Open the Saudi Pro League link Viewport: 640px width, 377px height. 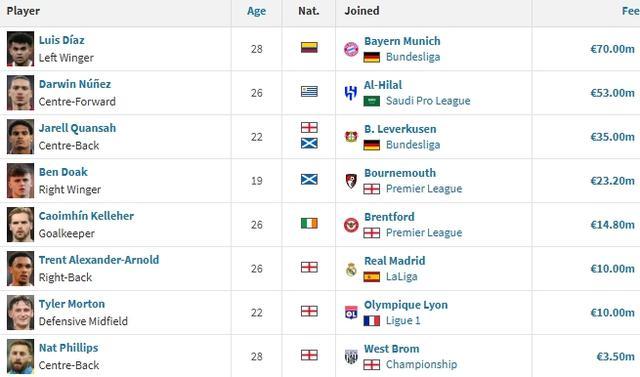click(428, 101)
